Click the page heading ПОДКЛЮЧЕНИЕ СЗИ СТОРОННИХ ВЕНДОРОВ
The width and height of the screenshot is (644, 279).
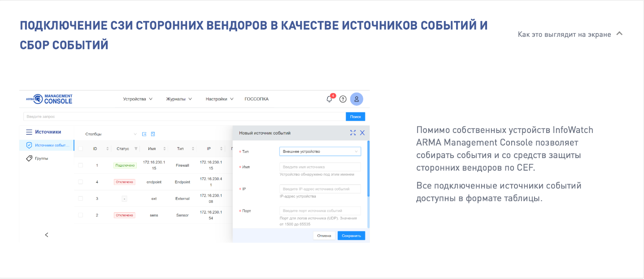click(x=254, y=35)
